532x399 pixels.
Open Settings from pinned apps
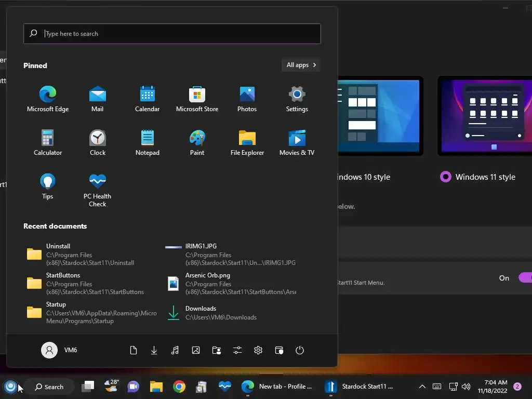(x=297, y=99)
